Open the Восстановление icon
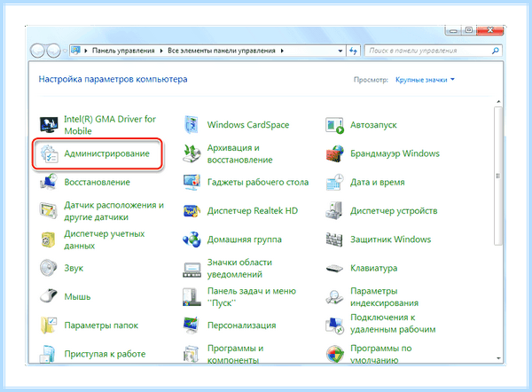Image resolution: width=532 pixels, height=392 pixels. click(48, 183)
